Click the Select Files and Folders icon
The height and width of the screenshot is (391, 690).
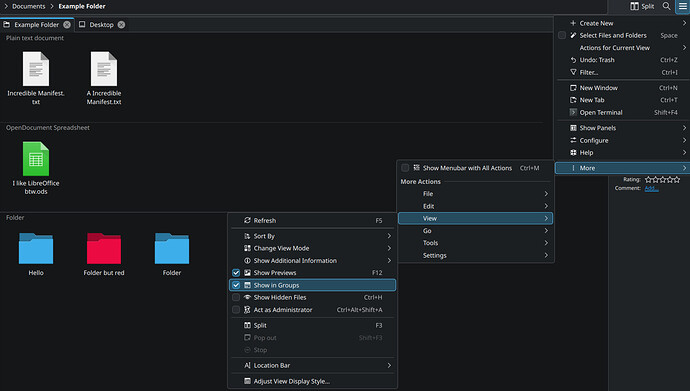click(573, 35)
